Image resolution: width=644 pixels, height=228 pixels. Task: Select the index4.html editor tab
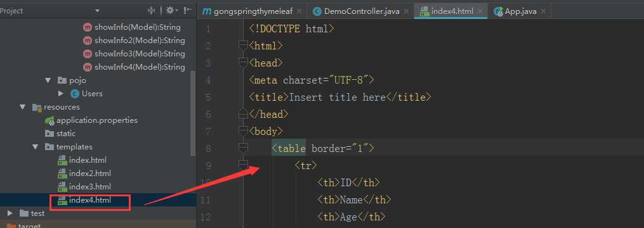tap(452, 11)
